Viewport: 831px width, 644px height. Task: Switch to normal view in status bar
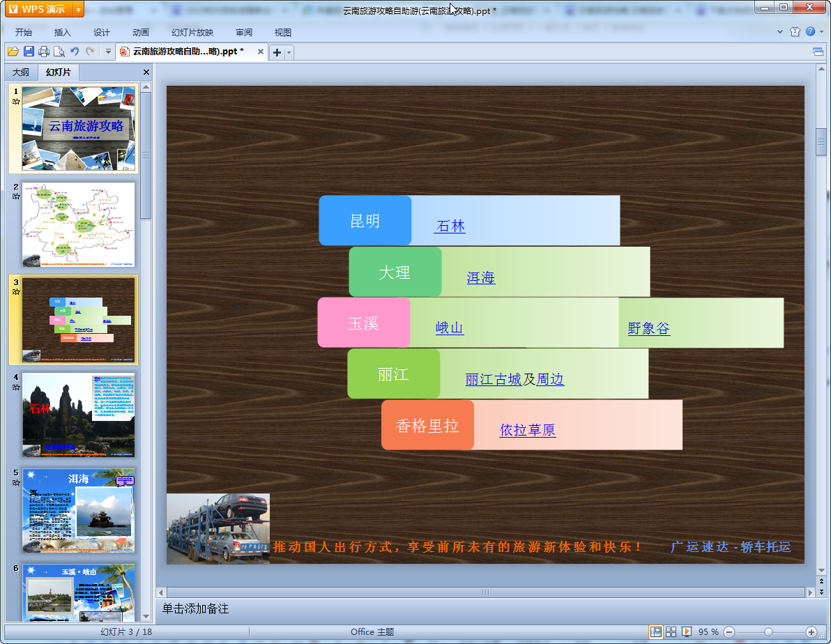pos(656,631)
